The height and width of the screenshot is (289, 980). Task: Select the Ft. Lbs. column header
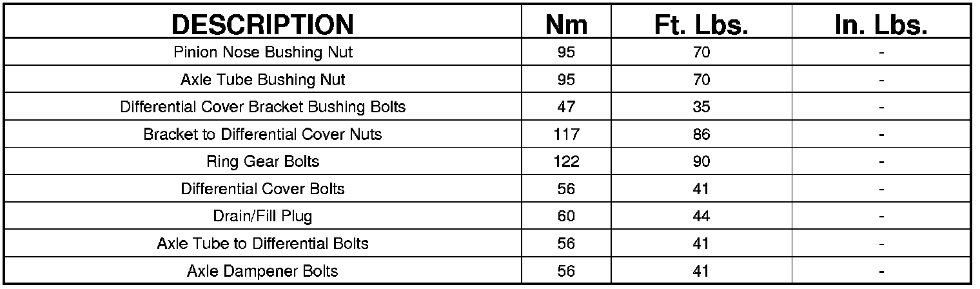coord(701,25)
